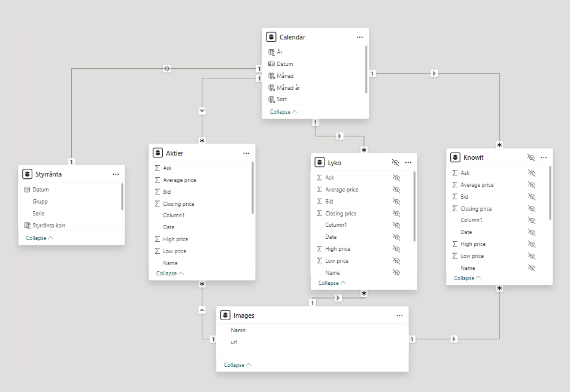Viewport: 570px width, 392px height.
Task: Toggle hidden state of Lyko Closing price
Action: tap(396, 213)
